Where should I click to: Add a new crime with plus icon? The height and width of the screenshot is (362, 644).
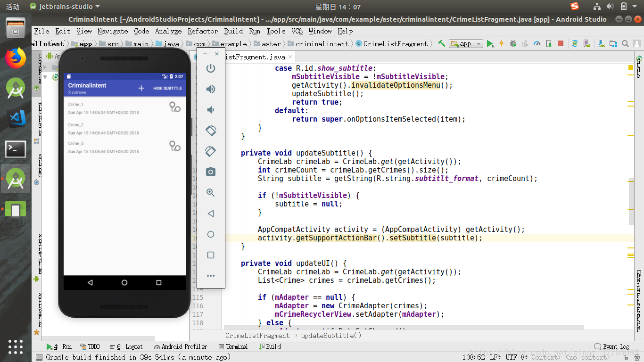141,88
